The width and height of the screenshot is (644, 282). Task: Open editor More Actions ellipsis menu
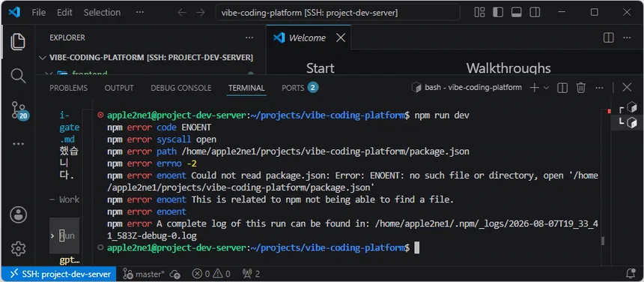tap(627, 37)
